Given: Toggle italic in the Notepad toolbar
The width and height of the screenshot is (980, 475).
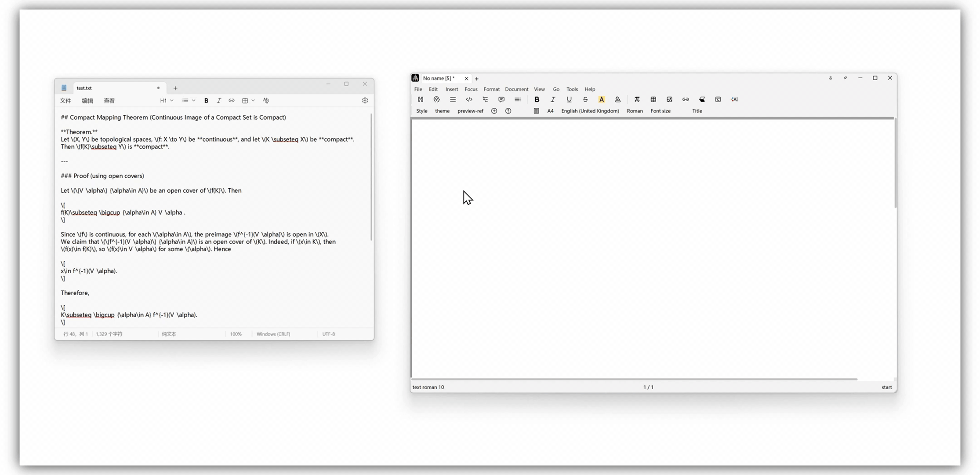Looking at the screenshot, I should coord(219,101).
